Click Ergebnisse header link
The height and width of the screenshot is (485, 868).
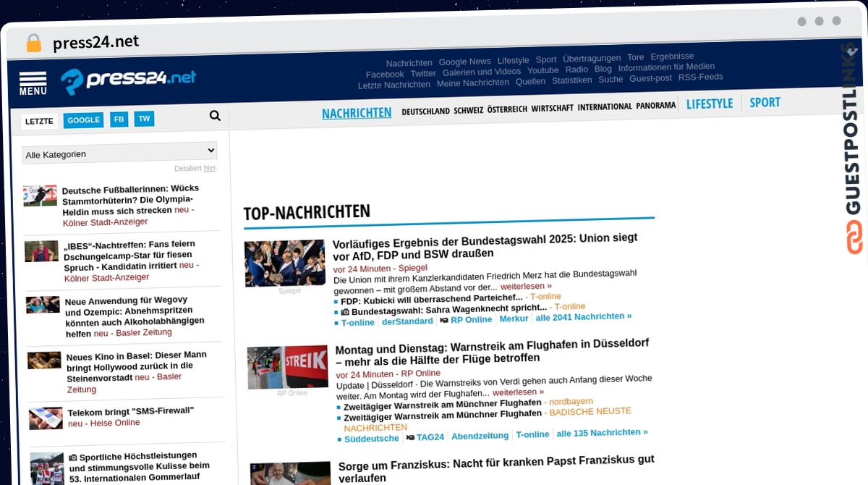[x=672, y=56]
